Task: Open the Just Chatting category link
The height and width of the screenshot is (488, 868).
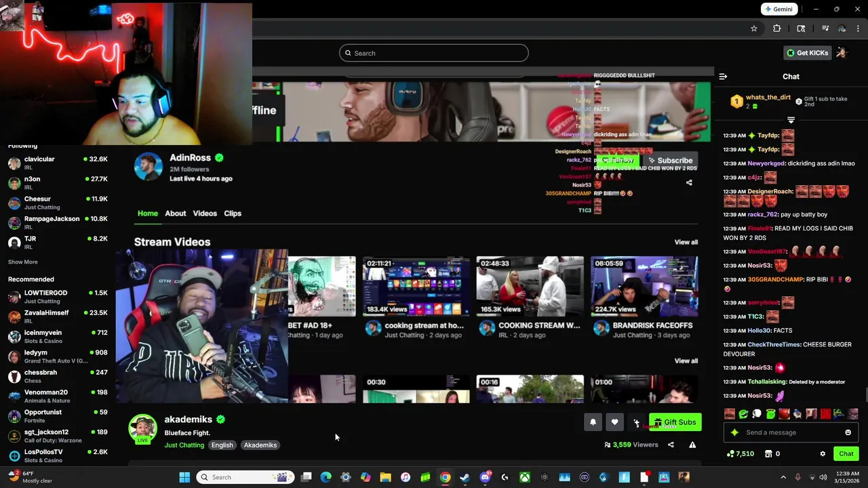Action: point(184,445)
